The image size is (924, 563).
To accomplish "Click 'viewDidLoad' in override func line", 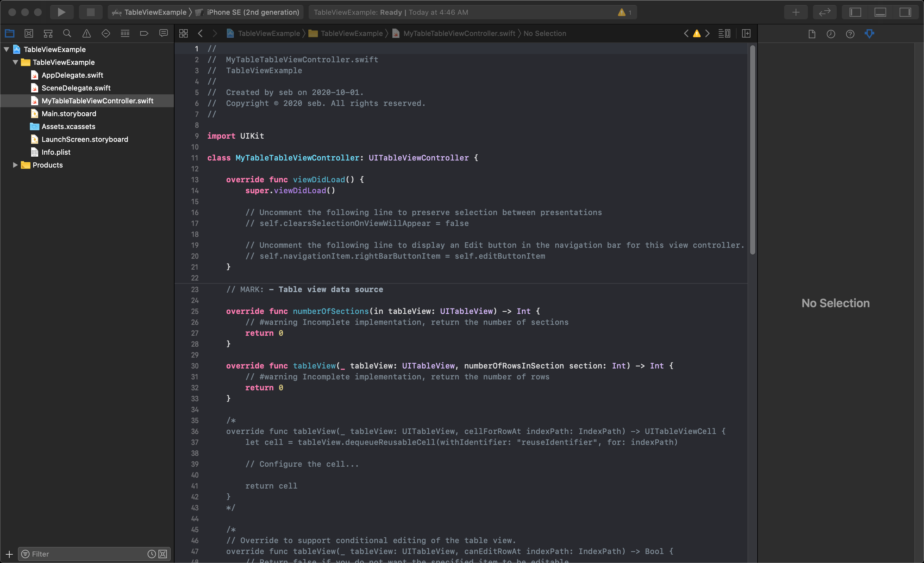I will pyautogui.click(x=319, y=179).
